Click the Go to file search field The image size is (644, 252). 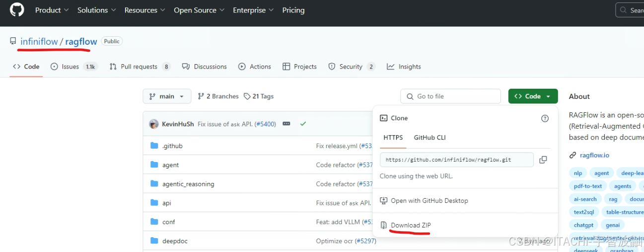pyautogui.click(x=450, y=96)
